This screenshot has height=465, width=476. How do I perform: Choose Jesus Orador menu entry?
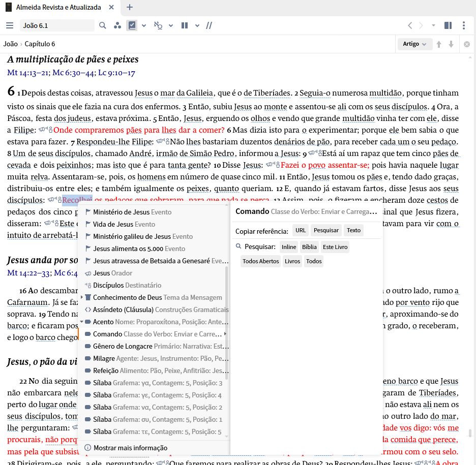(154, 273)
